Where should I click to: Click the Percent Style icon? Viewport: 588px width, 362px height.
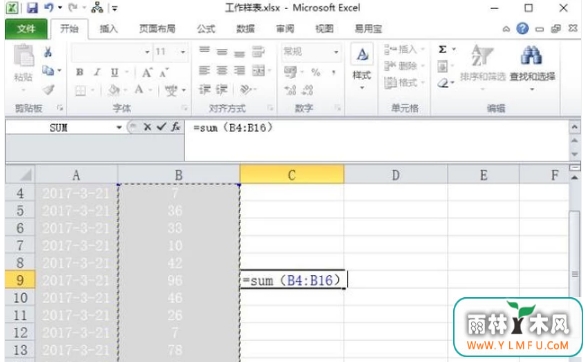coord(316,72)
